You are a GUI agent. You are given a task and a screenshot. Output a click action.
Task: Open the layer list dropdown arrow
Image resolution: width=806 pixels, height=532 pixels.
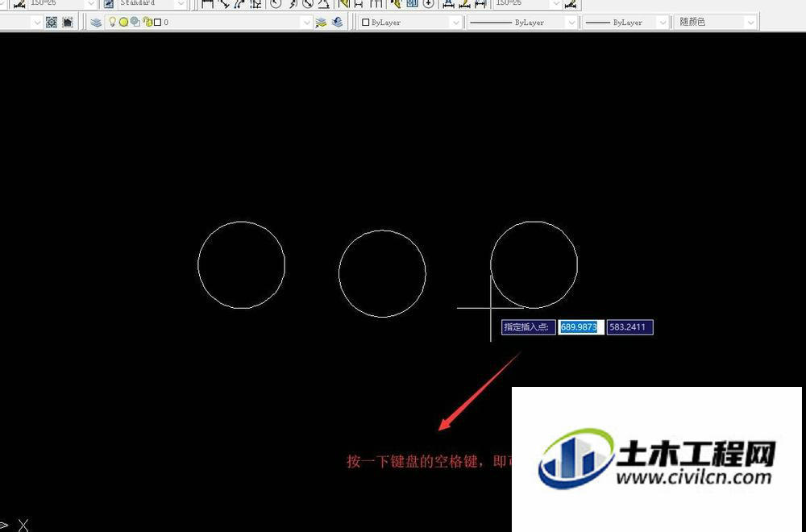tap(306, 23)
